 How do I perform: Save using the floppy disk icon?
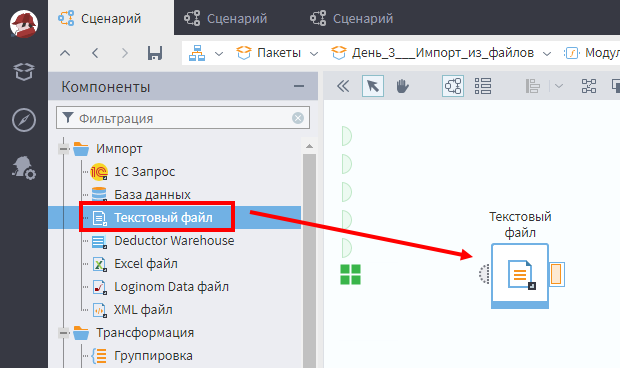(155, 53)
